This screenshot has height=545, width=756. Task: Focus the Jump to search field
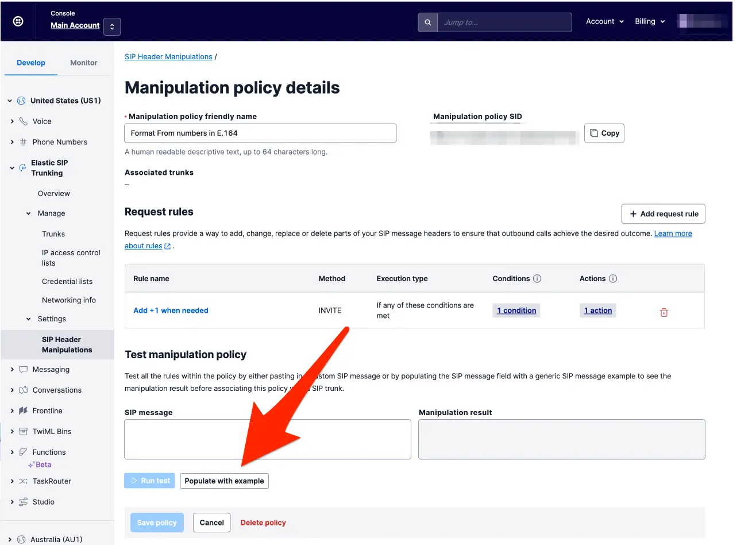click(504, 22)
